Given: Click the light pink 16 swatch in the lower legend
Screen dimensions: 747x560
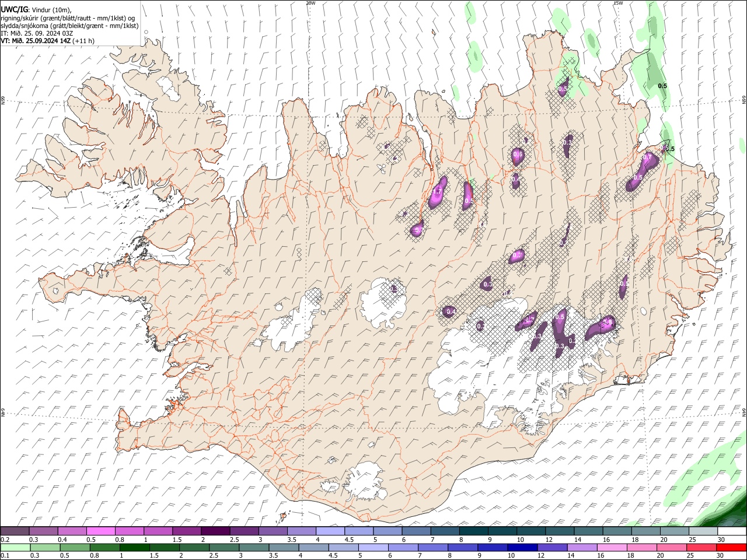Looking at the screenshot, I should click(x=613, y=548).
